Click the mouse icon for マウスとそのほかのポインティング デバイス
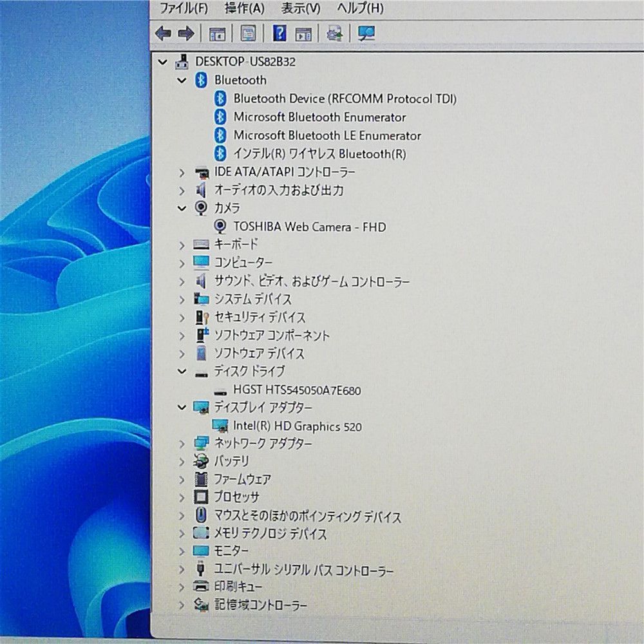The height and width of the screenshot is (644, 644). pos(201,515)
